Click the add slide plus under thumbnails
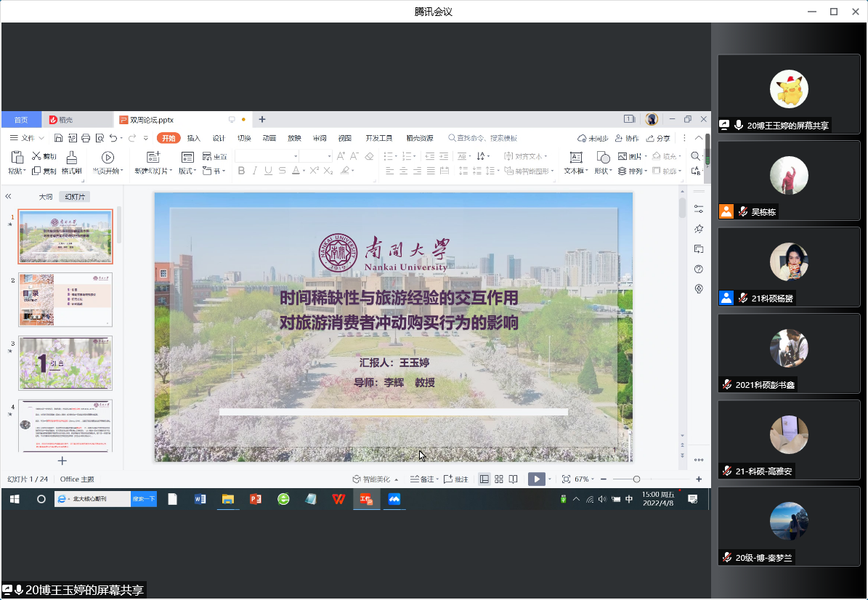Image resolution: width=868 pixels, height=600 pixels. (x=62, y=461)
